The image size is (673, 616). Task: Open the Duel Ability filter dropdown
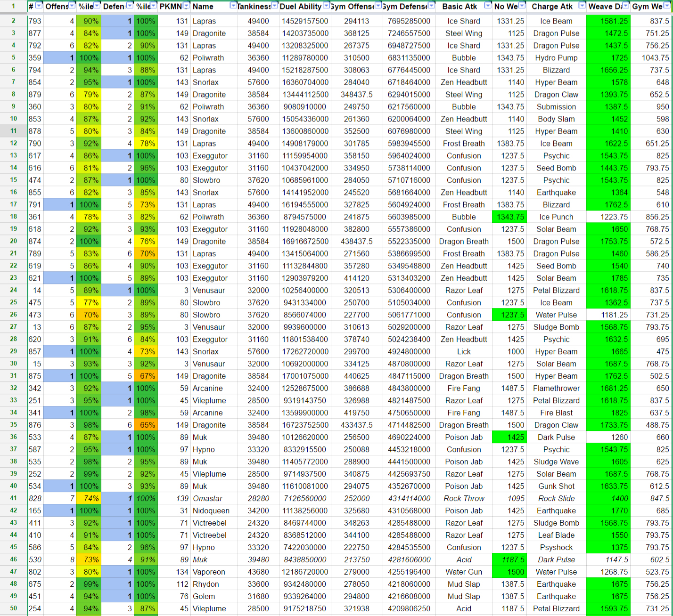(326, 6)
